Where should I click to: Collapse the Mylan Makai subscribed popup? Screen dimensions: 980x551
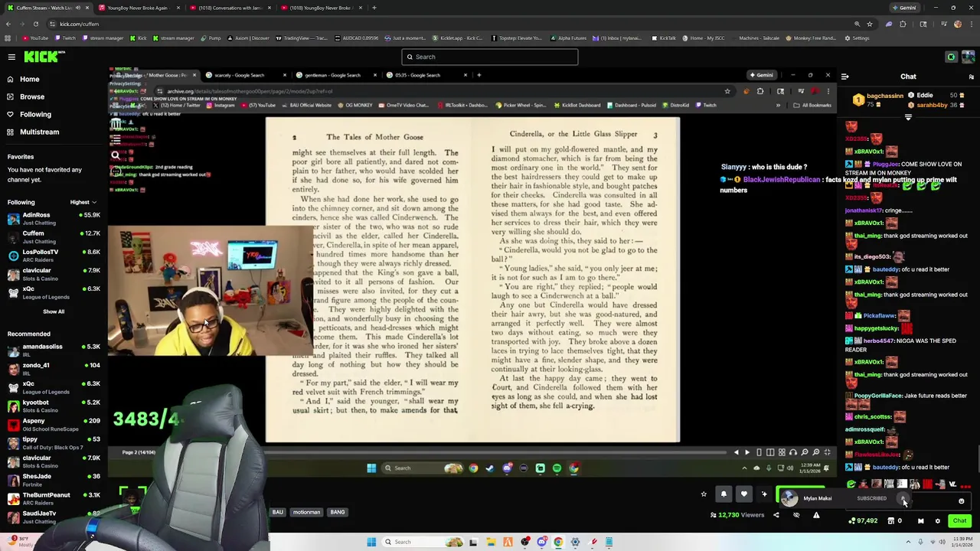(903, 499)
